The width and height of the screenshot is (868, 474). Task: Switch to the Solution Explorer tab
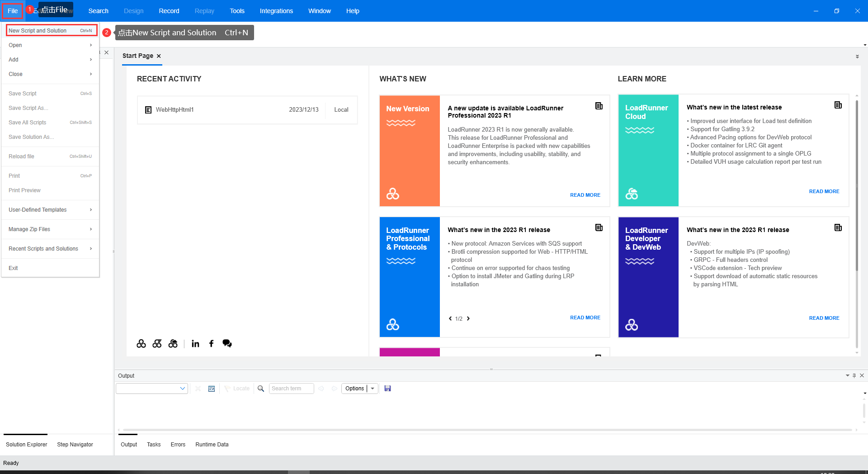click(x=26, y=445)
